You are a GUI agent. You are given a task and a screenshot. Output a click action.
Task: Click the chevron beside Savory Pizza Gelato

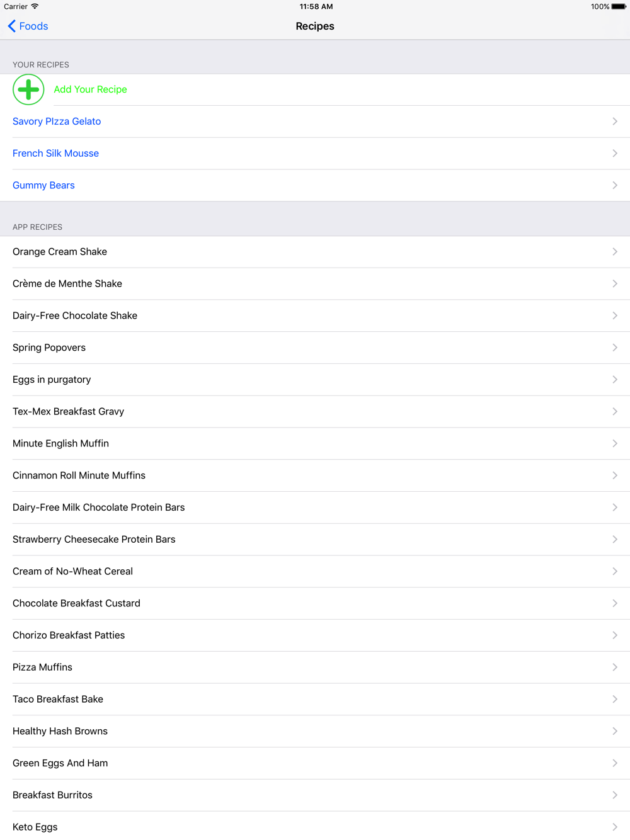point(615,122)
